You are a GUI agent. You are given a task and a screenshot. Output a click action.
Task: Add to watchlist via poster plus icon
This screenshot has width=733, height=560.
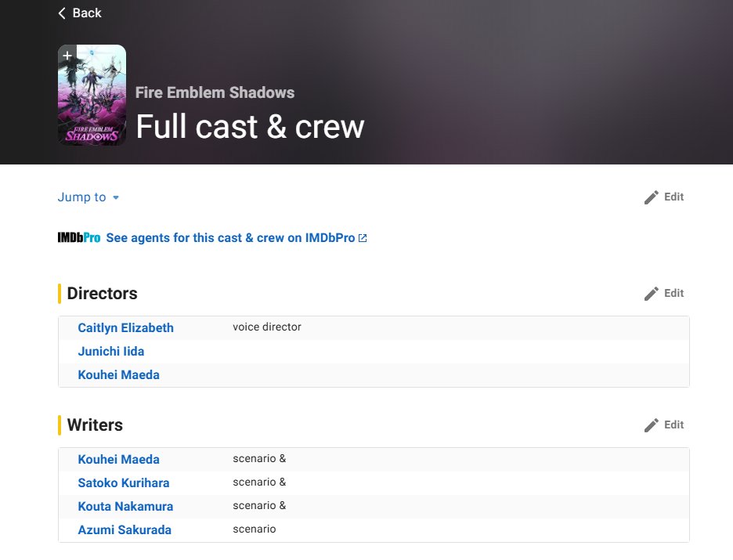[x=67, y=56]
